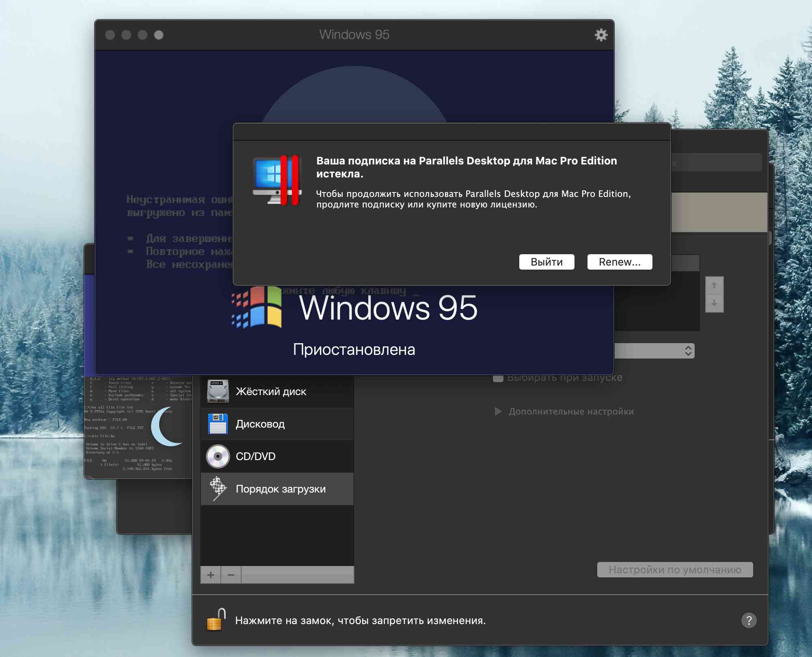Image resolution: width=812 pixels, height=657 pixels.
Task: Select Порядок загрузки boot order item
Action: coord(277,489)
